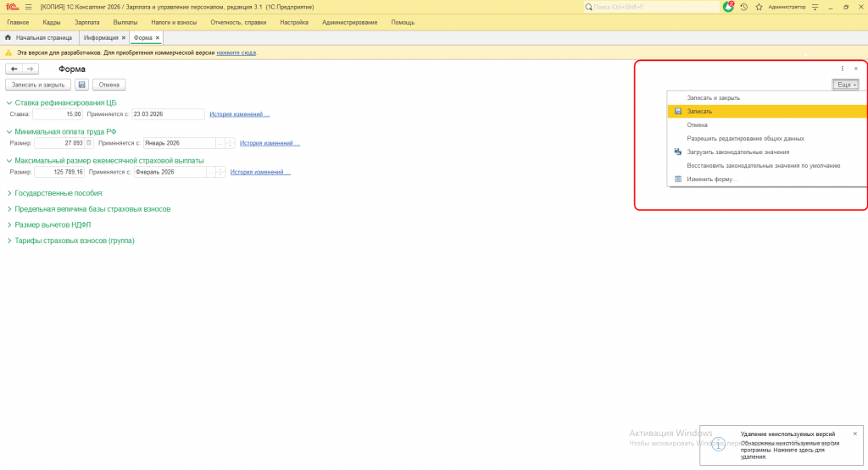Screen dimensions: 868x470
Task: Click info icon in the unused versions notification
Action: (x=718, y=444)
